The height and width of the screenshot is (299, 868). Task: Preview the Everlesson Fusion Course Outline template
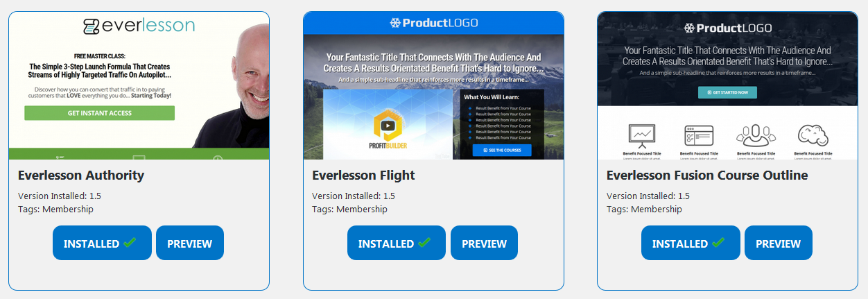click(x=778, y=243)
